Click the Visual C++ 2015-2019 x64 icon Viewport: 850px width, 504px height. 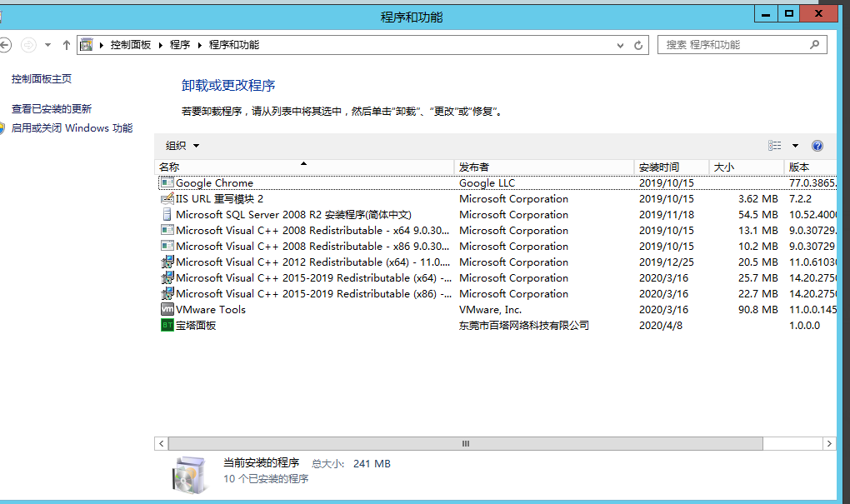click(x=167, y=277)
